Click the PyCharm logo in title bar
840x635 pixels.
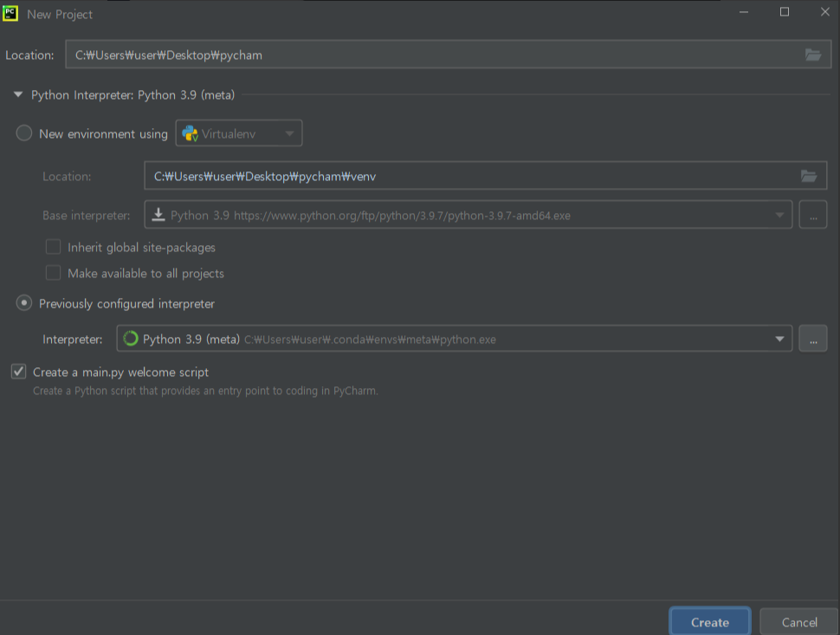coord(10,13)
